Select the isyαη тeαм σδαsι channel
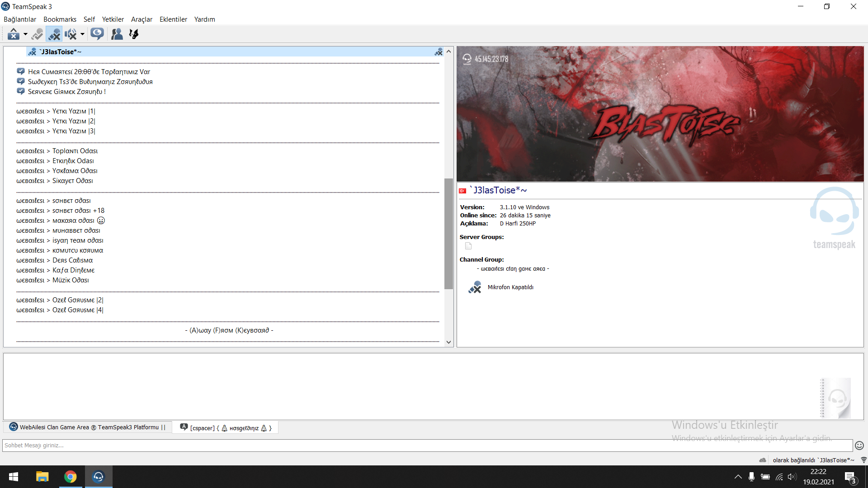This screenshot has height=488, width=868. pos(60,240)
